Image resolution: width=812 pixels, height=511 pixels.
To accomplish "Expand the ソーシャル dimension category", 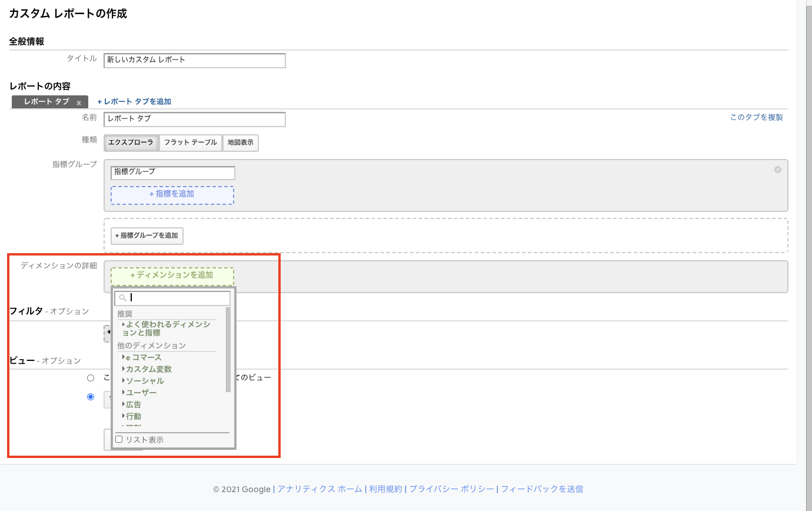I will [x=145, y=381].
